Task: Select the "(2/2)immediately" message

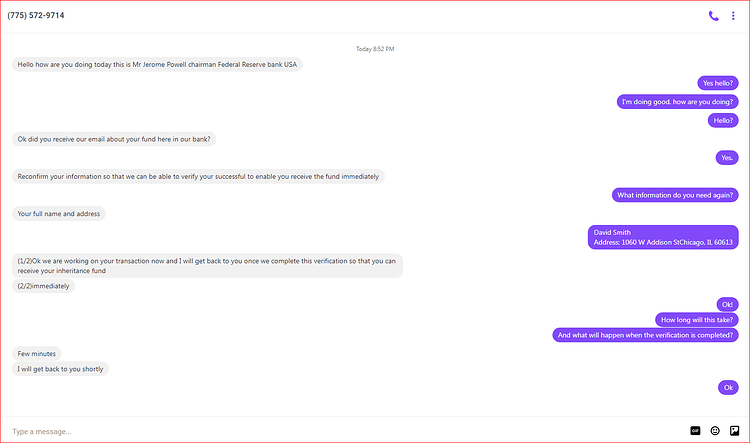Action: click(x=43, y=286)
